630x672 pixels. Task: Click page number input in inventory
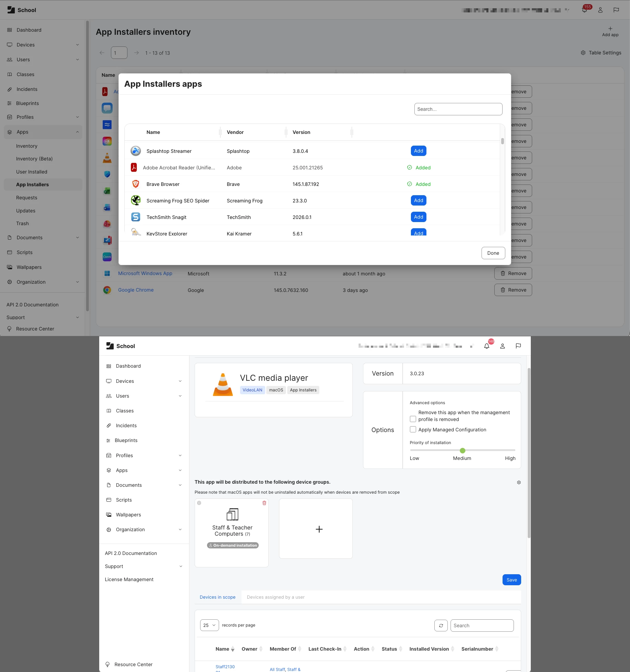pos(119,53)
